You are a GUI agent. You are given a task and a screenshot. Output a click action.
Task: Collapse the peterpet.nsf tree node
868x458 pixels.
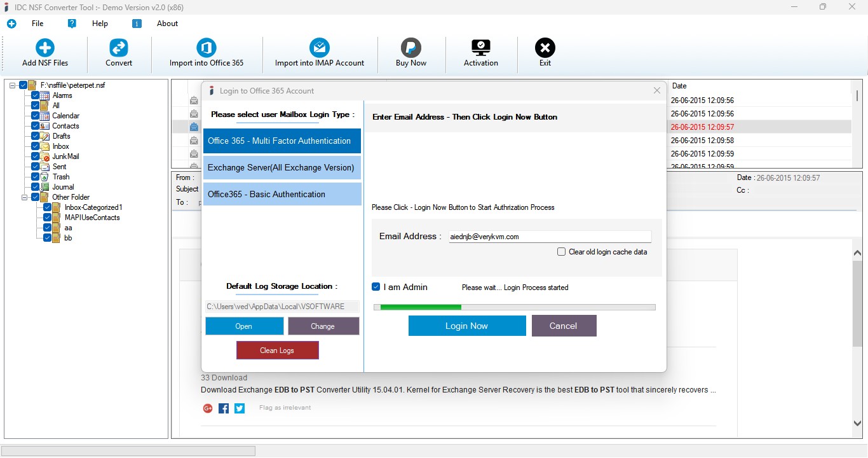click(13, 85)
